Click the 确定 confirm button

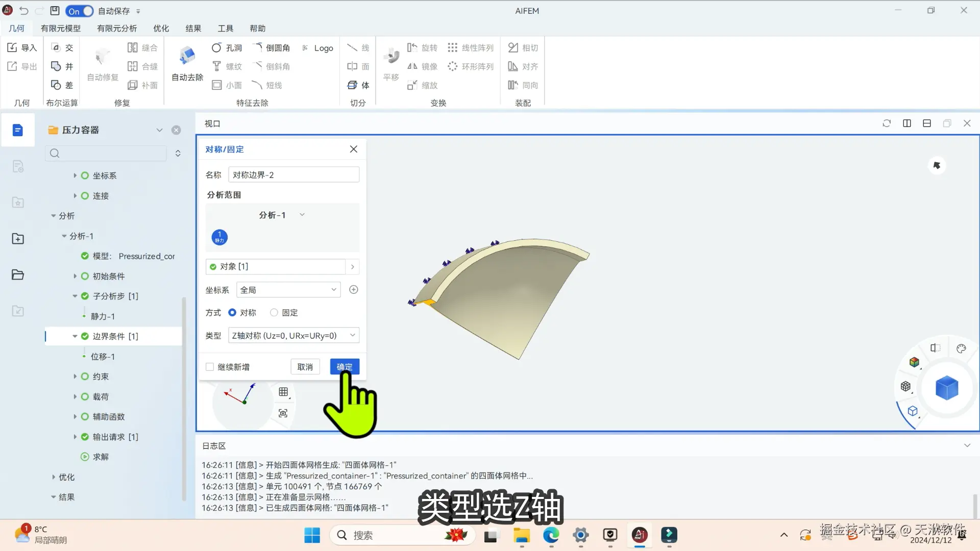pos(345,367)
